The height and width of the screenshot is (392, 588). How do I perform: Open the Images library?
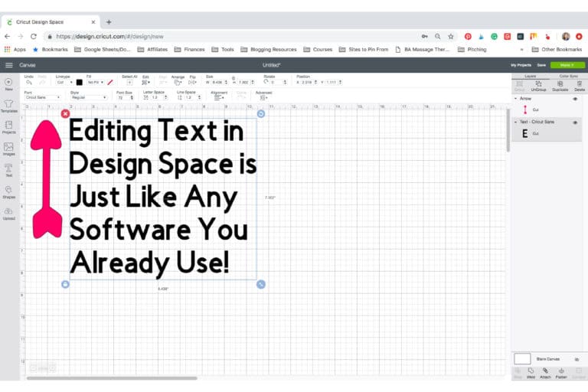click(8, 149)
